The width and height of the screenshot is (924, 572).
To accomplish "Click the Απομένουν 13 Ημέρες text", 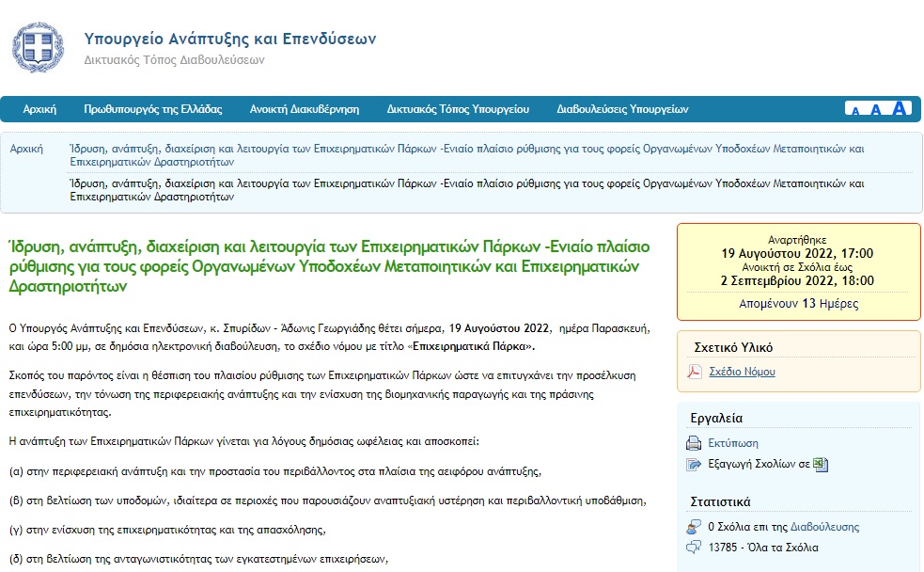I will pos(798,304).
